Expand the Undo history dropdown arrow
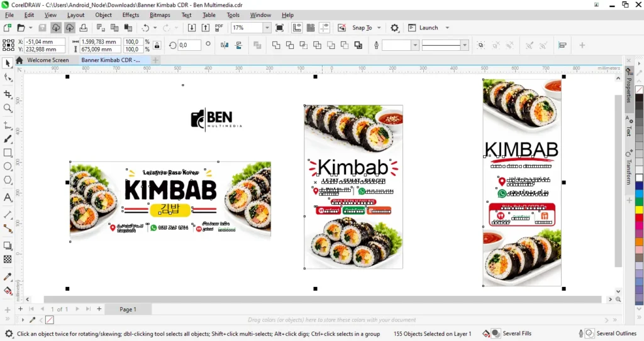The height and width of the screenshot is (341, 644). click(x=155, y=28)
